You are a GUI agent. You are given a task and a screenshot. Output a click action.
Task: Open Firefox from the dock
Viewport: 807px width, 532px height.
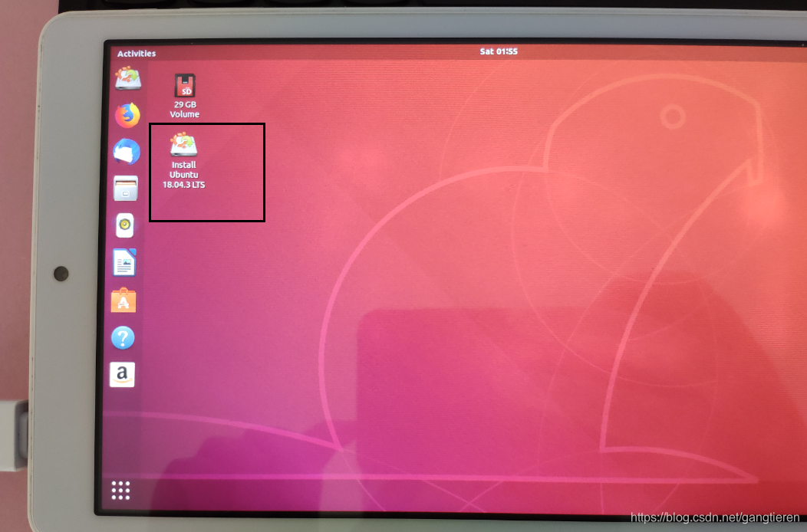pos(127,115)
